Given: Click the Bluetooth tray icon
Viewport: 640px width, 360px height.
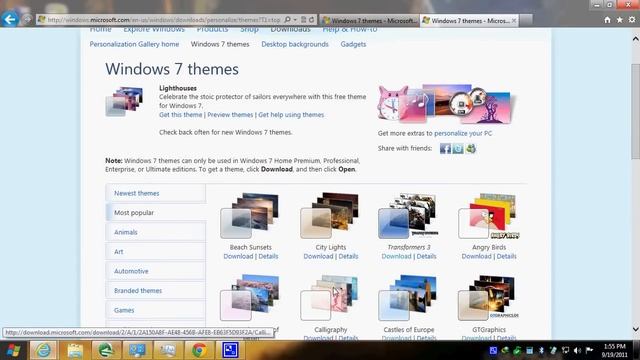Looking at the screenshot, I should (541, 350).
